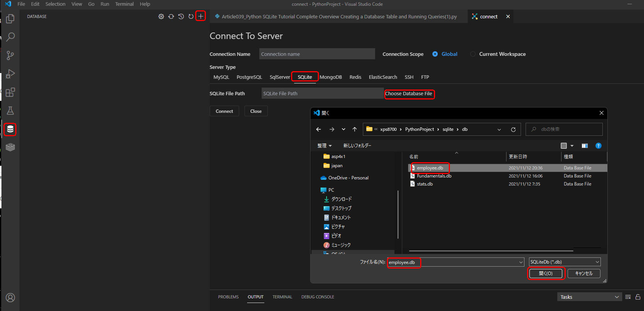Open the Selection menu
Viewport: 644px width, 311px height.
point(55,4)
